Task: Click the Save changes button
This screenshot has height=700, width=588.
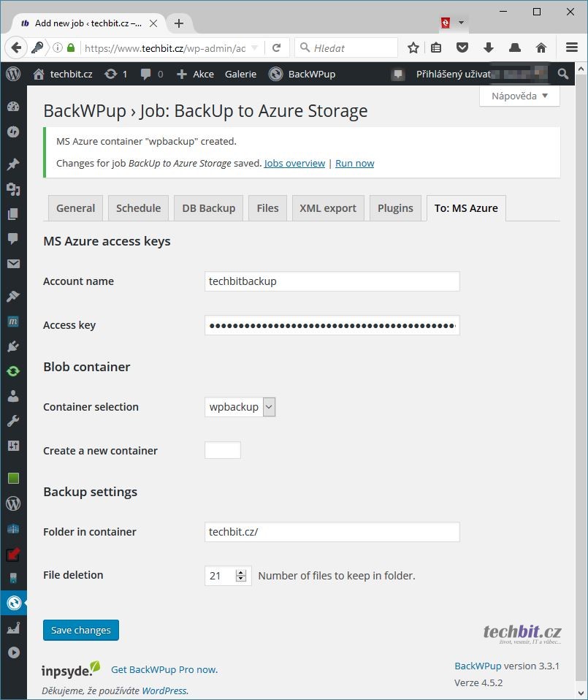Action: pos(80,630)
